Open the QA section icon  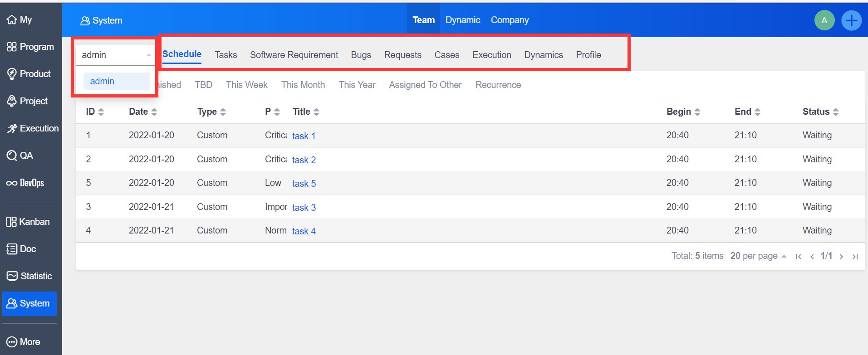tap(12, 156)
